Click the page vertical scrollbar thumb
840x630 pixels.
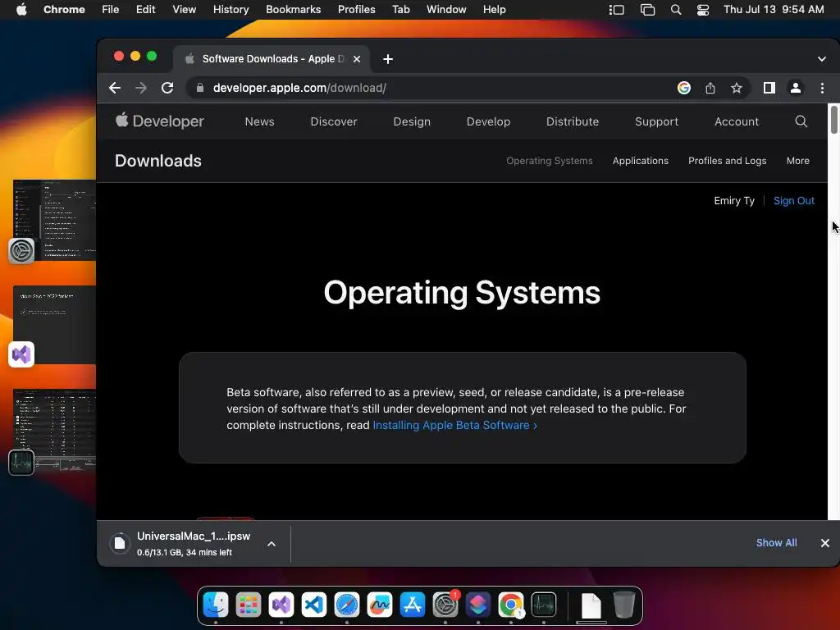pyautogui.click(x=833, y=120)
